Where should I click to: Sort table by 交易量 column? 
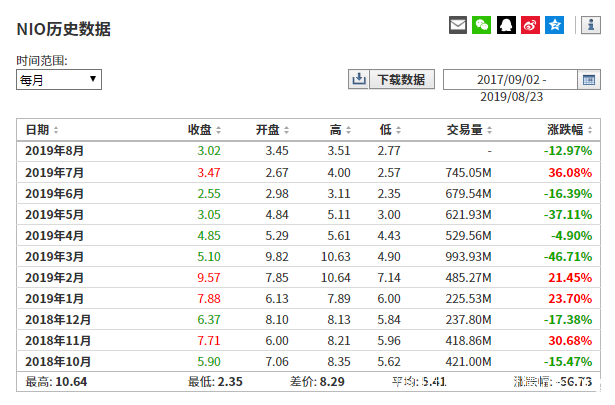[x=469, y=130]
